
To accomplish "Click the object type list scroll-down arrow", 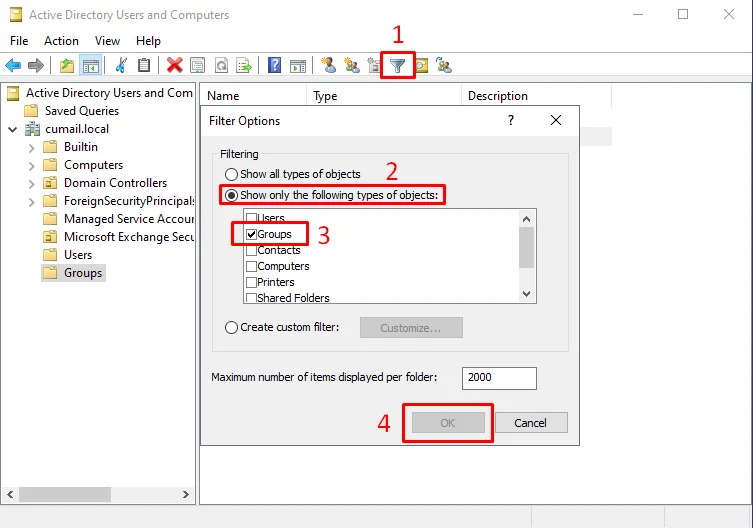I will coord(526,294).
